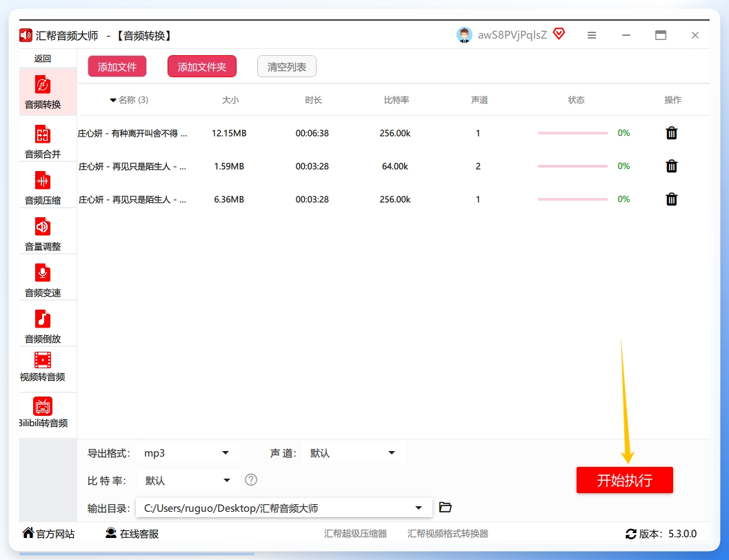
Task: Click the 返回 menu item
Action: [43, 59]
